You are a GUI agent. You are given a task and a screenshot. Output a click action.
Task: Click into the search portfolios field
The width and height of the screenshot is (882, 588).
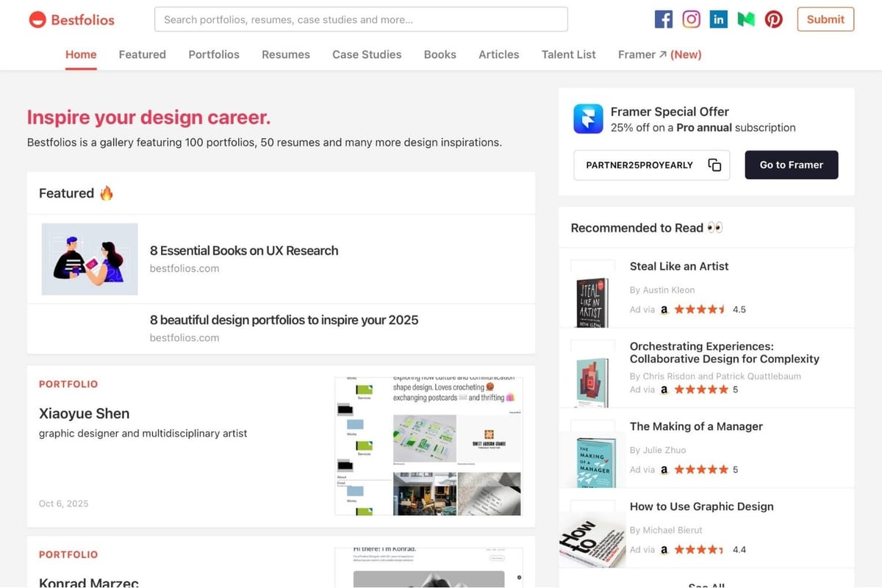360,19
